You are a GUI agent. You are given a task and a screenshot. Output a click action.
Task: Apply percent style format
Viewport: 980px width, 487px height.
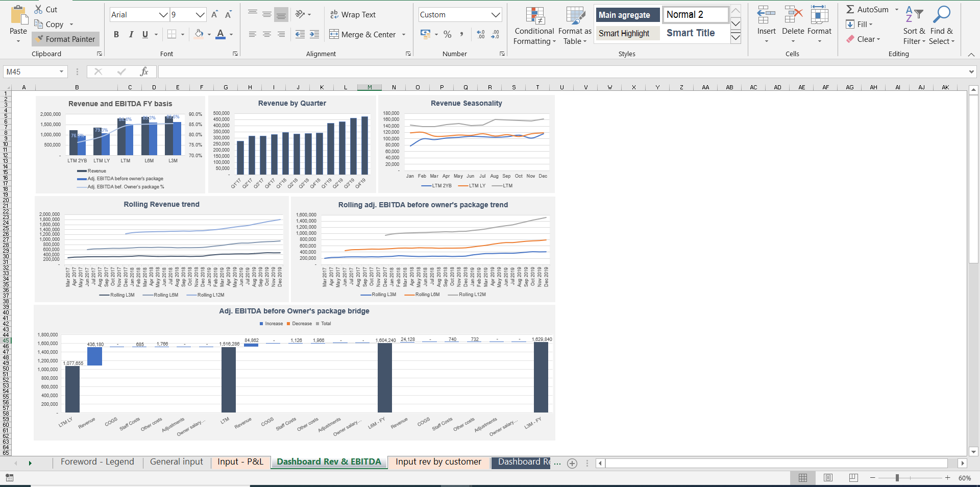click(448, 34)
